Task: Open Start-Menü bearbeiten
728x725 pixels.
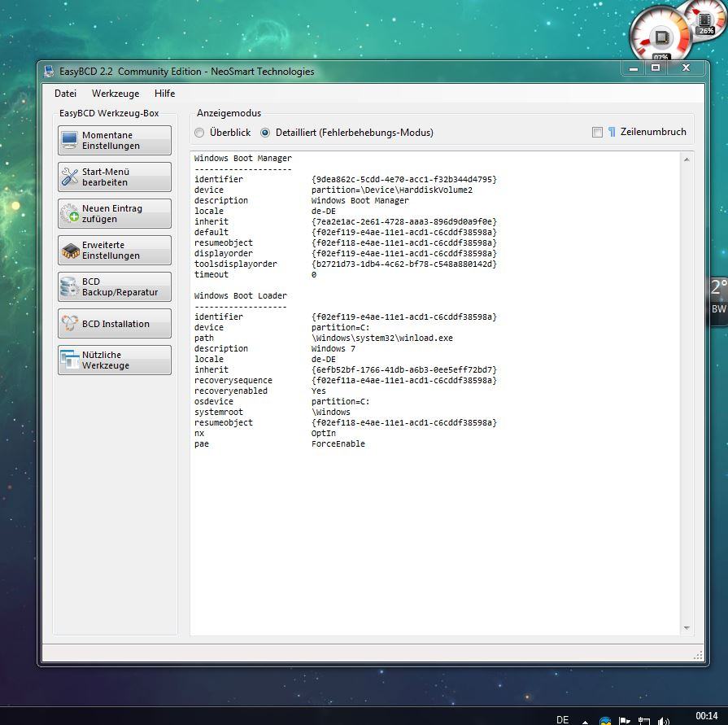Action: 115,177
